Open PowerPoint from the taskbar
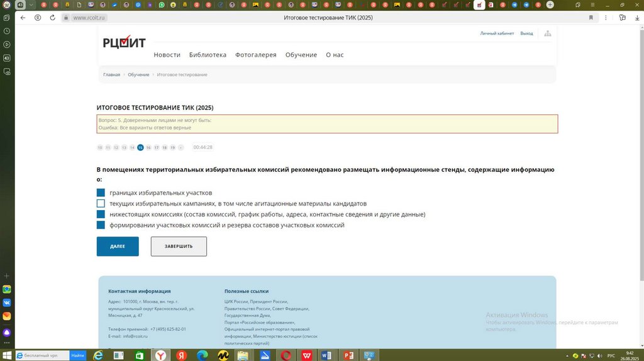Image resolution: width=644 pixels, height=361 pixels. coord(348,355)
